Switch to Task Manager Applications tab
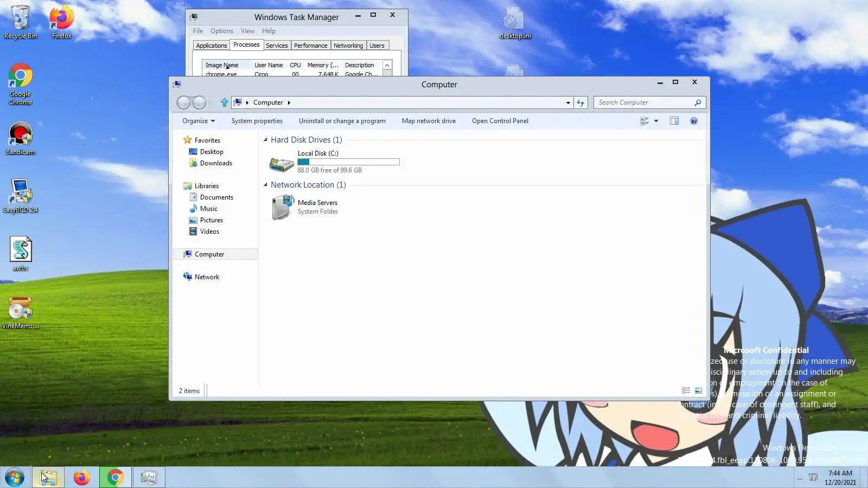The height and width of the screenshot is (488, 868). pyautogui.click(x=212, y=46)
